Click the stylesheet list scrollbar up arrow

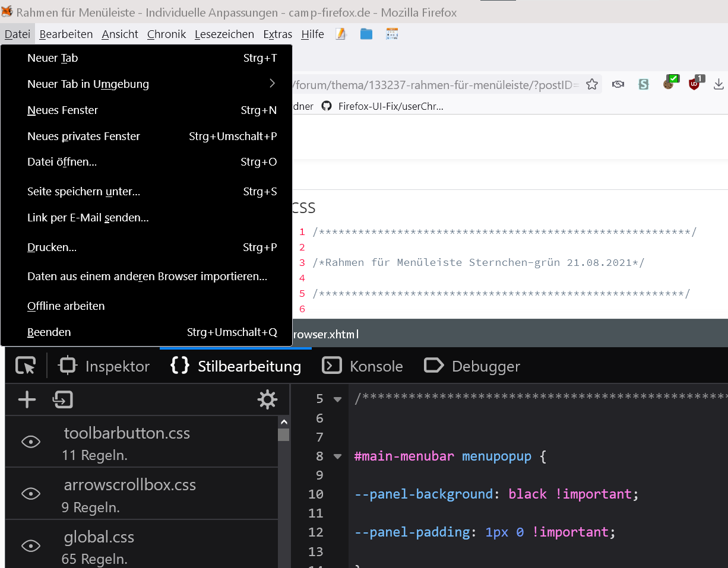(284, 421)
